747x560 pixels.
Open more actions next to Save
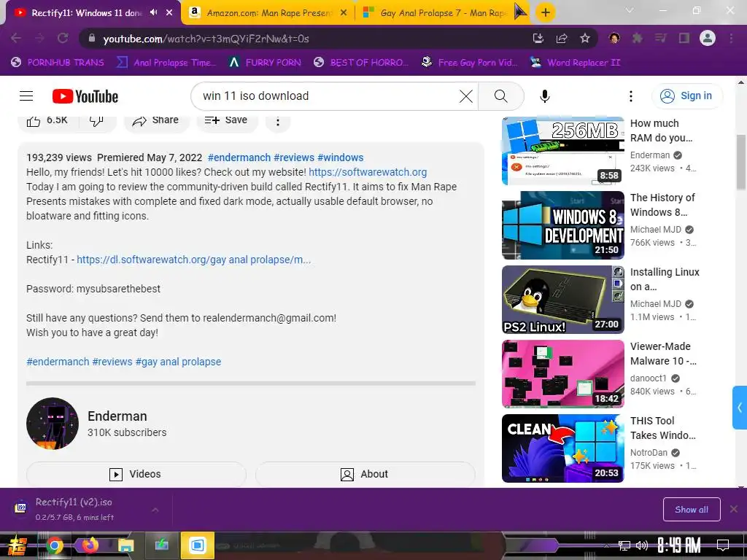click(x=278, y=122)
